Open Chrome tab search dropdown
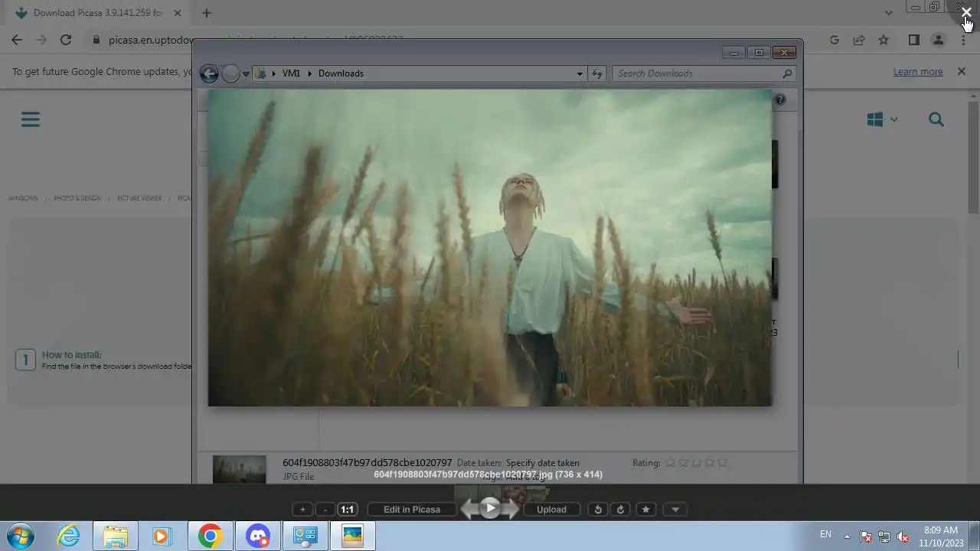Screen dimensions: 980x551 coord(888,13)
